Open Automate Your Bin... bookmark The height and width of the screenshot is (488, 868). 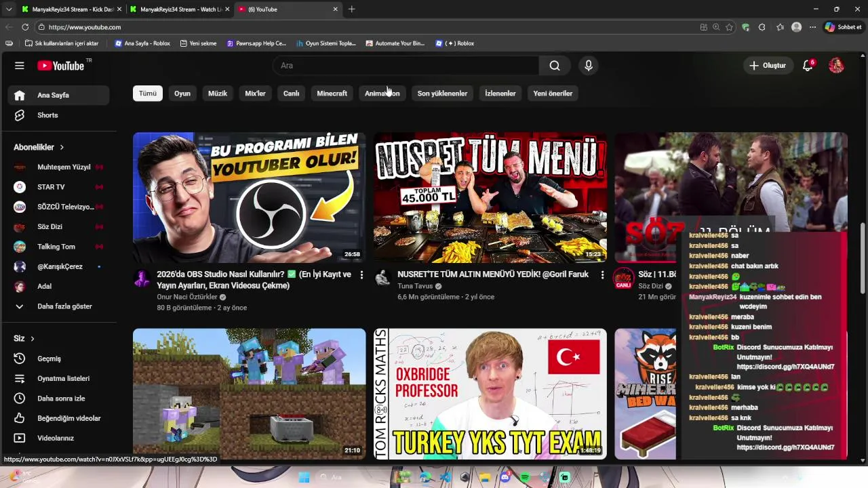click(x=395, y=43)
